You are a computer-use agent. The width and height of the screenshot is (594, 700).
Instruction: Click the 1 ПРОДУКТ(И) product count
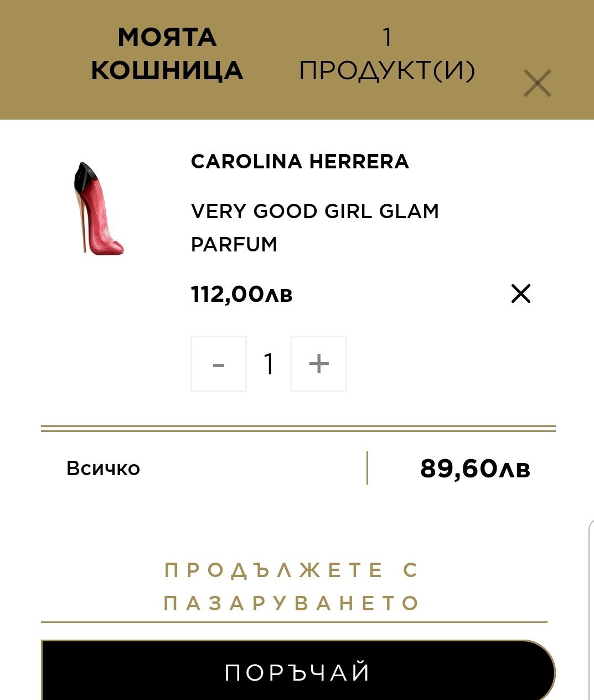(x=387, y=54)
